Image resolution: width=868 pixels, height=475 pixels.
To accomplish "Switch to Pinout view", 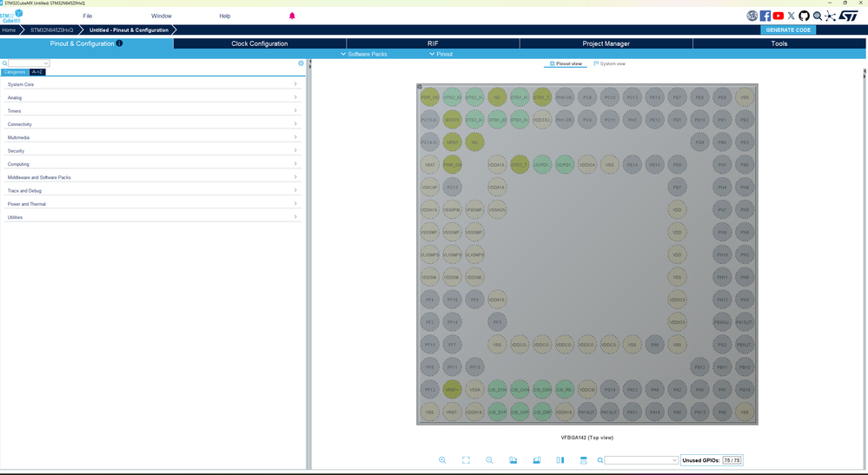I will click(565, 63).
